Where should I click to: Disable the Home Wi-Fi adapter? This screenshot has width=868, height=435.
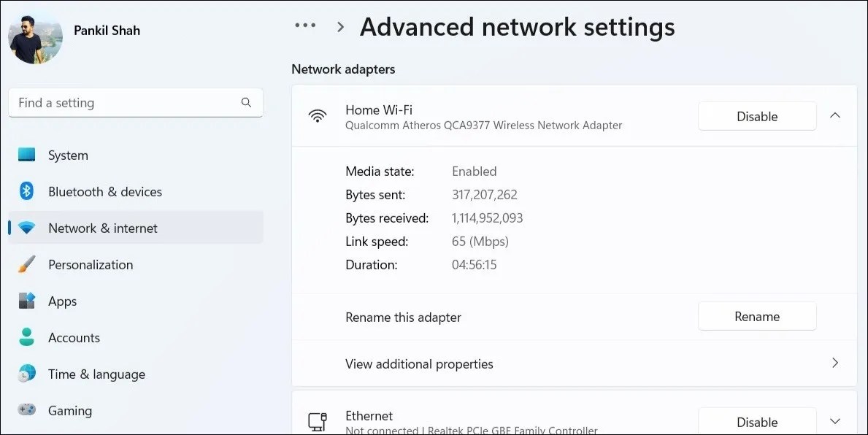[x=756, y=115]
